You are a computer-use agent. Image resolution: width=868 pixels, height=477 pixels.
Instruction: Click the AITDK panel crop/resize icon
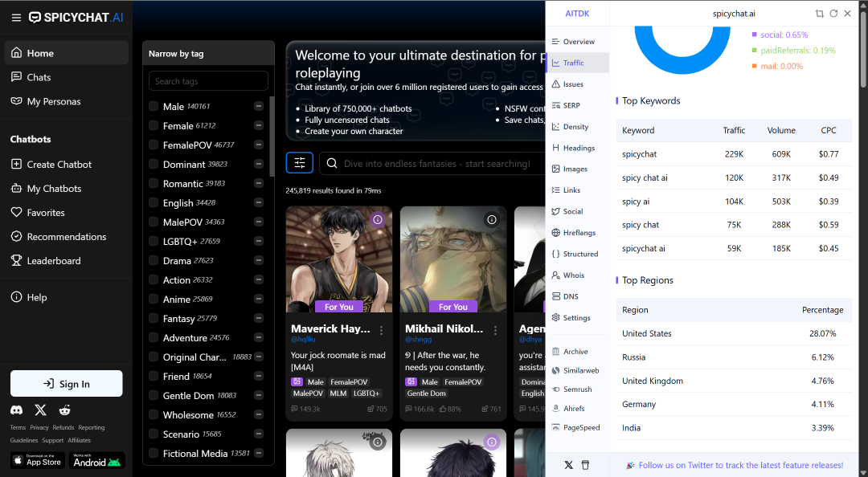tap(820, 14)
